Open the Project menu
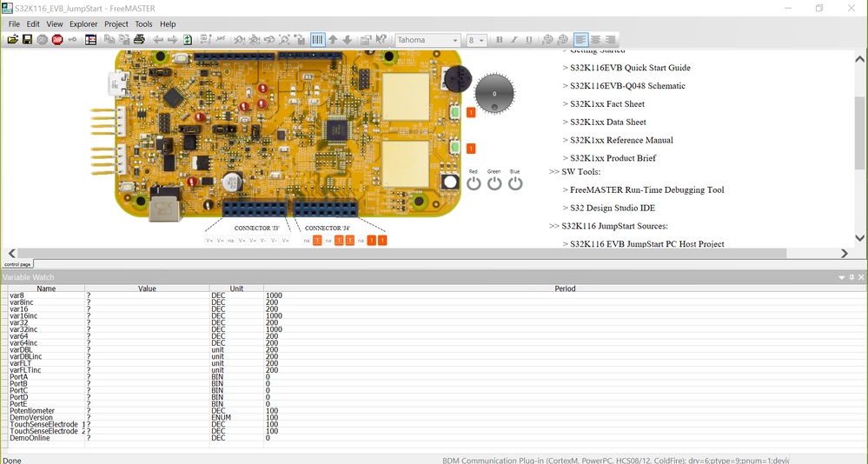The height and width of the screenshot is (464, 868). click(116, 23)
